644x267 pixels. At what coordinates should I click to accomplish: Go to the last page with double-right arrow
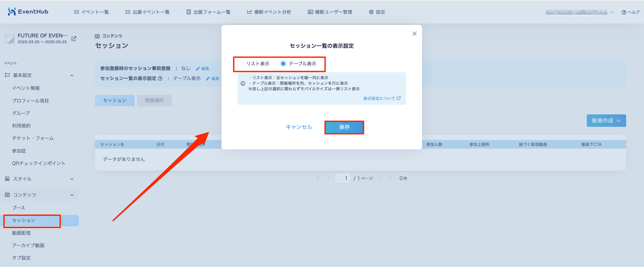tap(390, 178)
